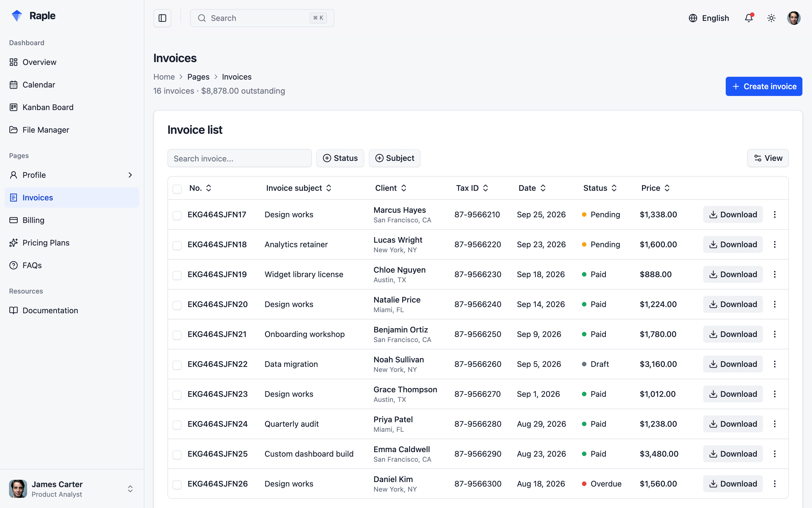Expand the Profile submenu chevron

coord(130,175)
